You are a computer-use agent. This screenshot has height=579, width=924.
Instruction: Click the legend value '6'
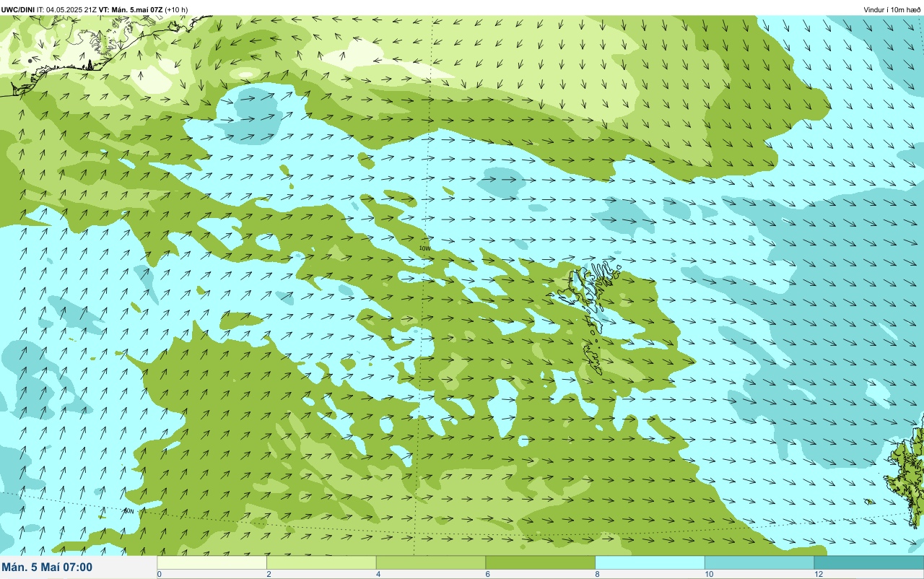click(487, 574)
